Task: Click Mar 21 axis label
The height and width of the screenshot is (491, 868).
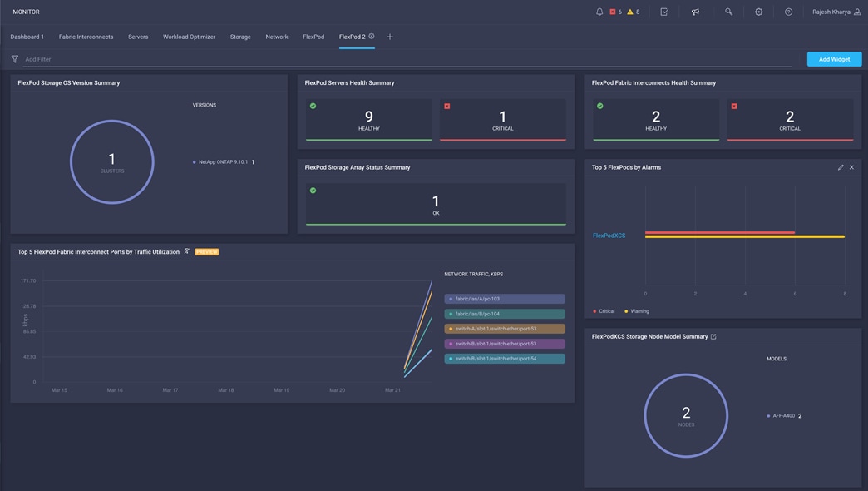Action: (392, 390)
